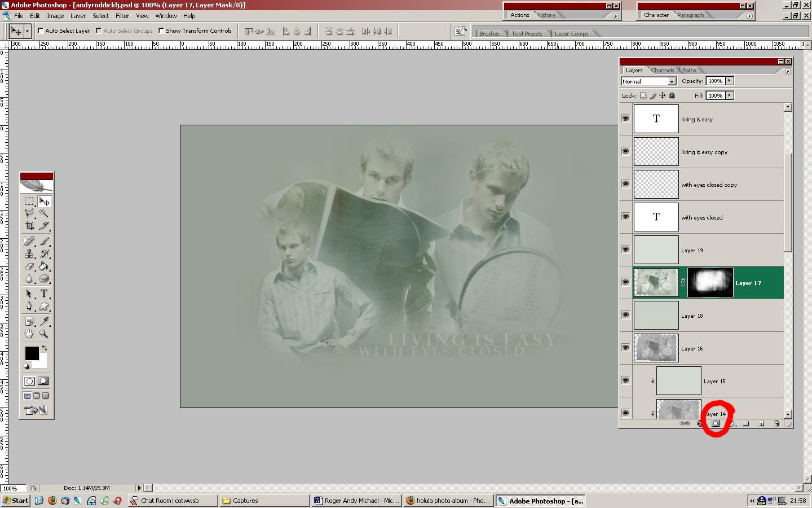Image resolution: width=812 pixels, height=508 pixels.
Task: Select the Horizontal Type tool
Action: (x=44, y=294)
